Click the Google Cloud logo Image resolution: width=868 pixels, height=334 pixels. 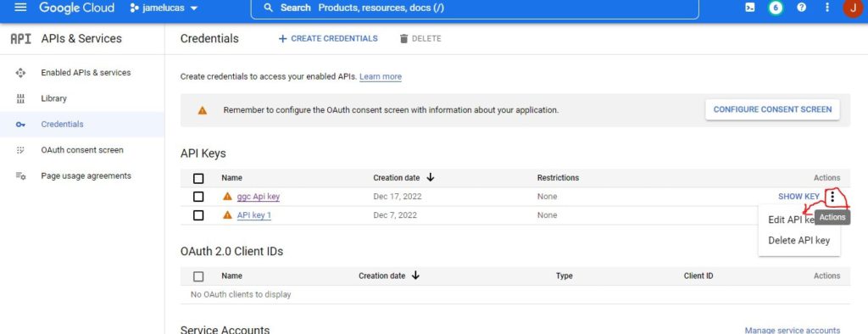click(x=77, y=8)
